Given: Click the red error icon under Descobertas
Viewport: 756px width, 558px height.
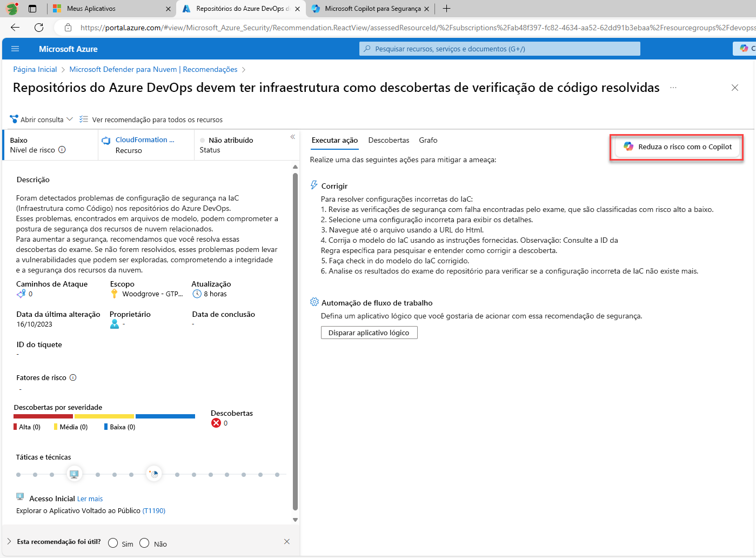Looking at the screenshot, I should pyautogui.click(x=216, y=423).
